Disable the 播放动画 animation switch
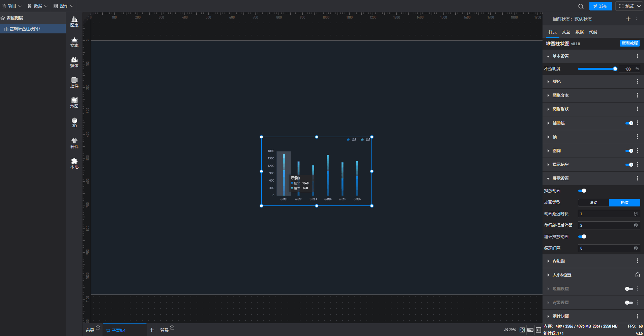Image resolution: width=644 pixels, height=336 pixels. coord(582,191)
